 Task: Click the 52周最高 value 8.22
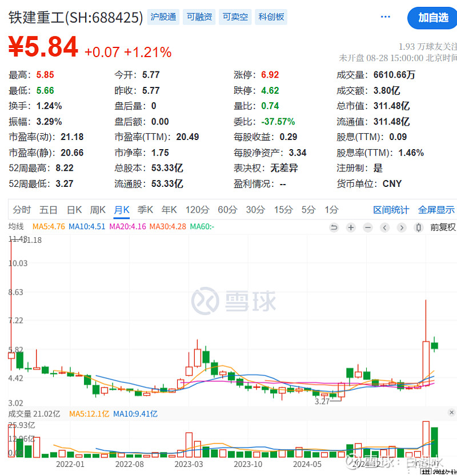tap(65, 168)
